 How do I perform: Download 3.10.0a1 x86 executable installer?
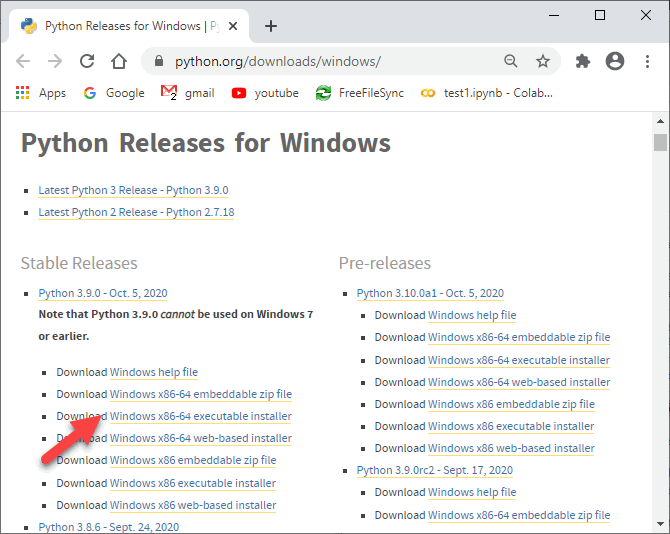(511, 426)
